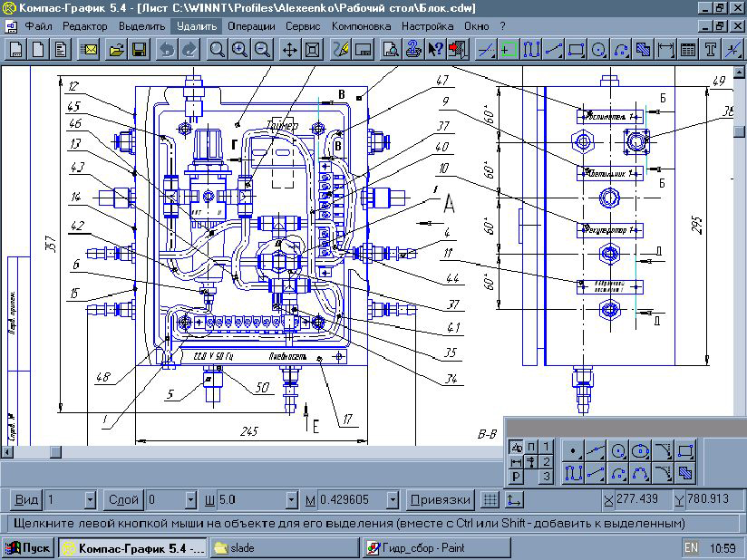The width and height of the screenshot is (747, 560).
Task: Click the exit door icon
Action: pyautogui.click(x=458, y=50)
